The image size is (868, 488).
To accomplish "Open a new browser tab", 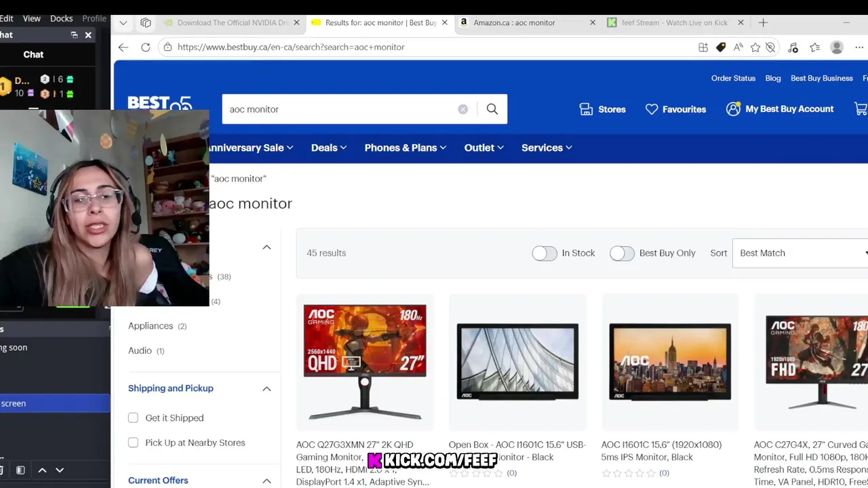I will click(x=763, y=22).
